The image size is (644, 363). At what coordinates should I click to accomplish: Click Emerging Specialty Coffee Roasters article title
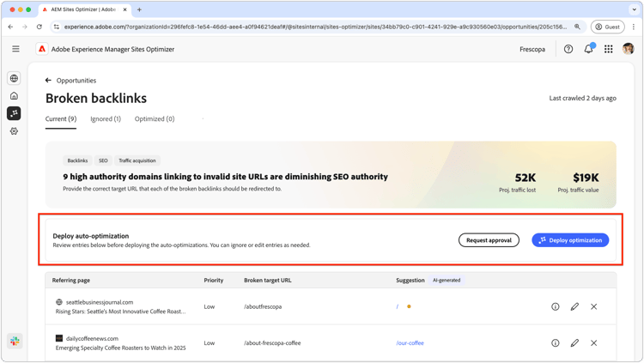(120, 348)
